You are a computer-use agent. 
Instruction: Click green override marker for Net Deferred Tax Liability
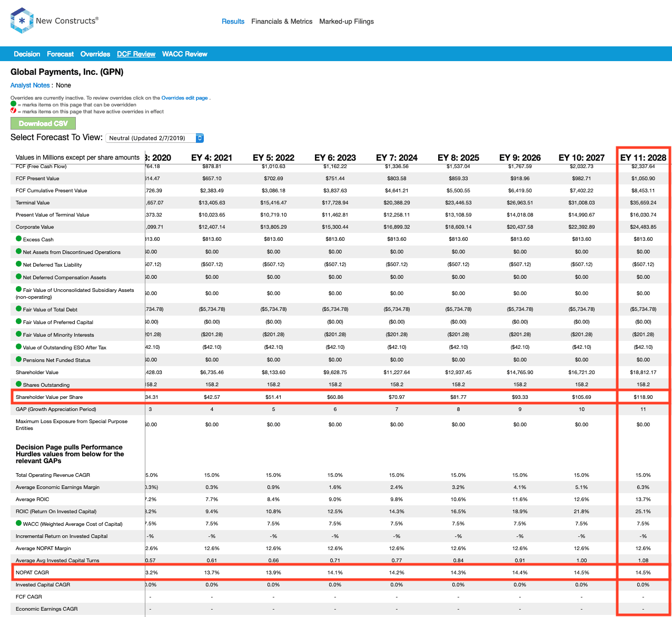pyautogui.click(x=18, y=264)
